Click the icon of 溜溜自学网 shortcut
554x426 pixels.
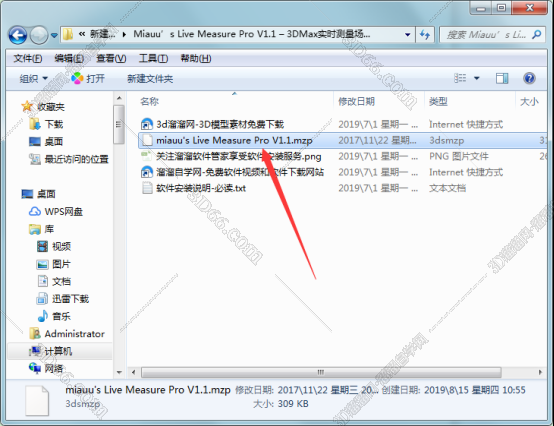coord(147,172)
